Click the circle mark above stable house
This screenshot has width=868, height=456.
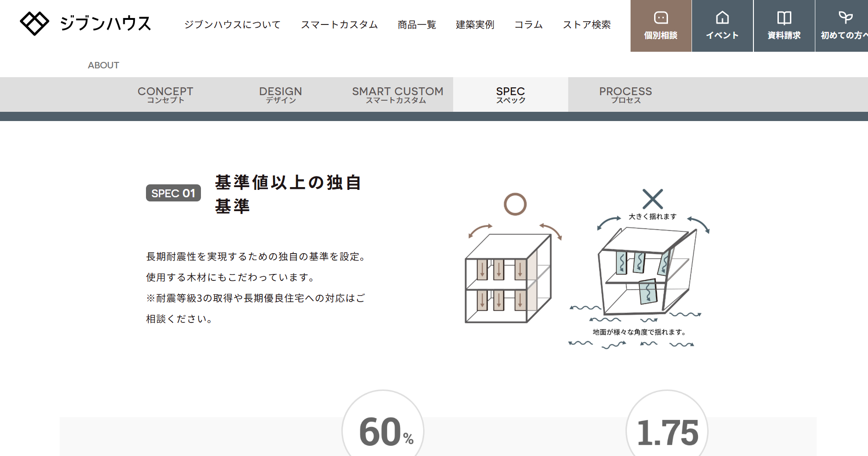[x=515, y=204]
